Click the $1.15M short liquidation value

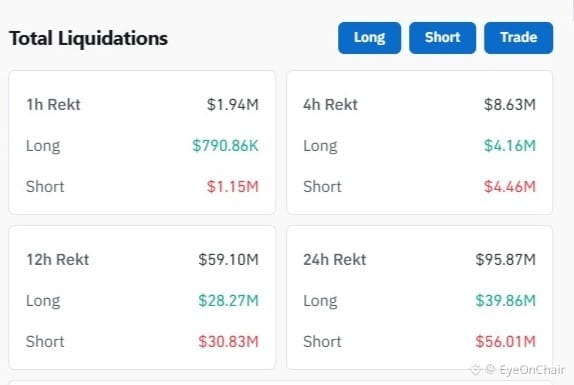click(233, 187)
